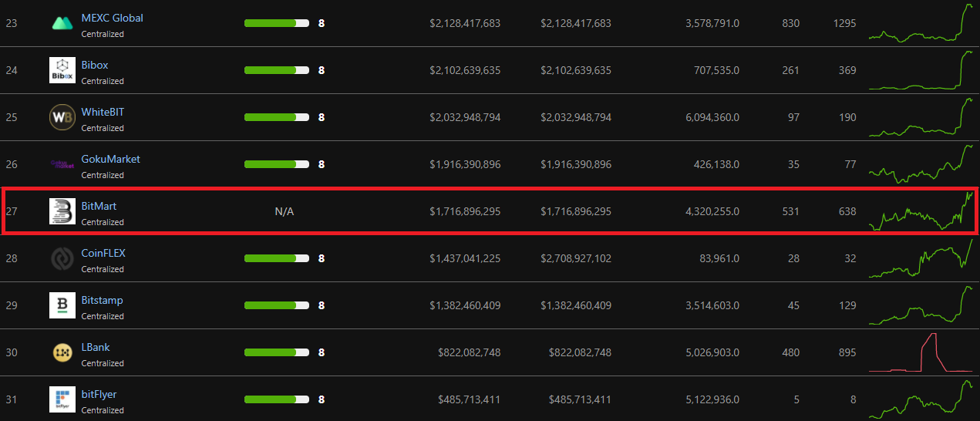Click the bitFlyer exchange logo
Image resolution: width=980 pixels, height=421 pixels.
62,399
